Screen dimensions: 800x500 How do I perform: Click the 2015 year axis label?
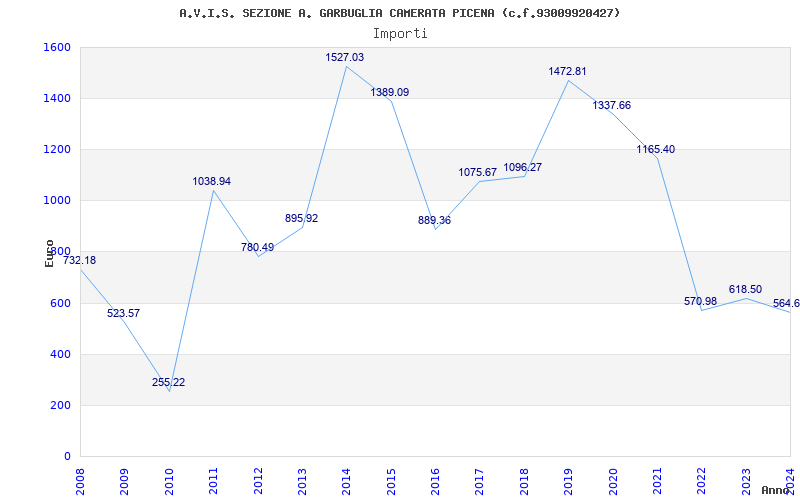[391, 481]
